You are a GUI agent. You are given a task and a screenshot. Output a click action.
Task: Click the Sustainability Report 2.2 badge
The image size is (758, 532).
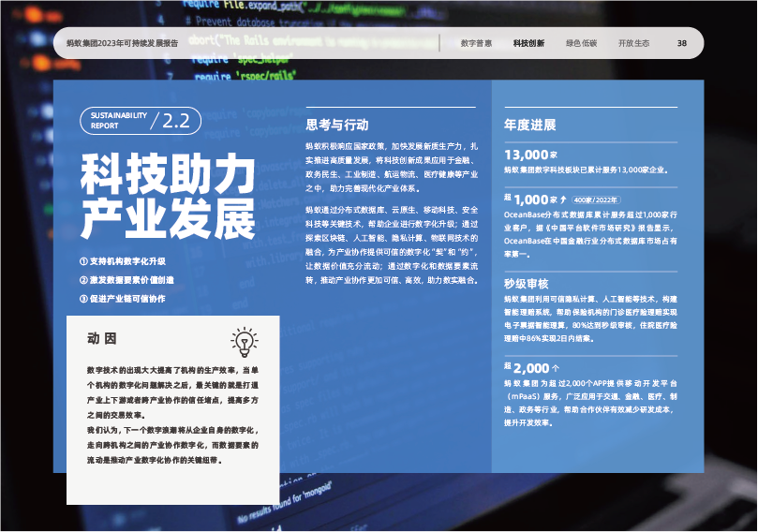(x=141, y=120)
